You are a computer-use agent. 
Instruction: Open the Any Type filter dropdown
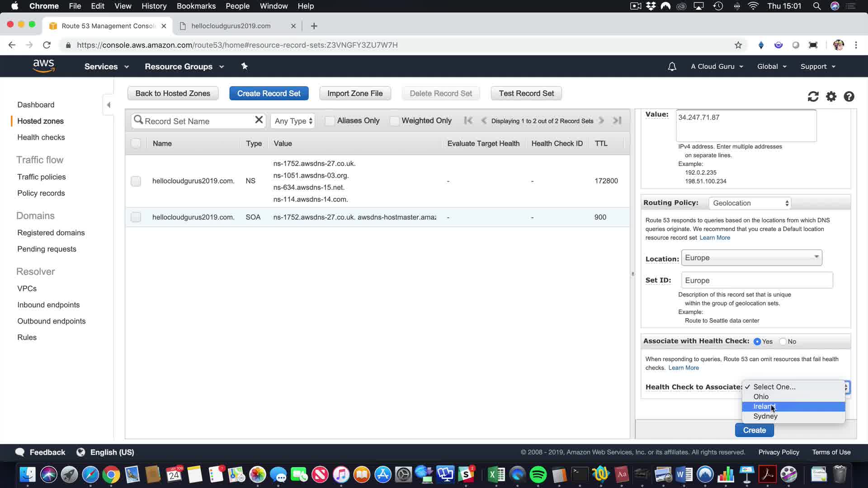point(293,121)
